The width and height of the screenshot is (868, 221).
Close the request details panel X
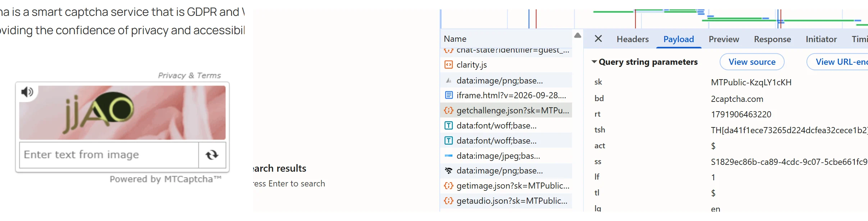click(598, 39)
